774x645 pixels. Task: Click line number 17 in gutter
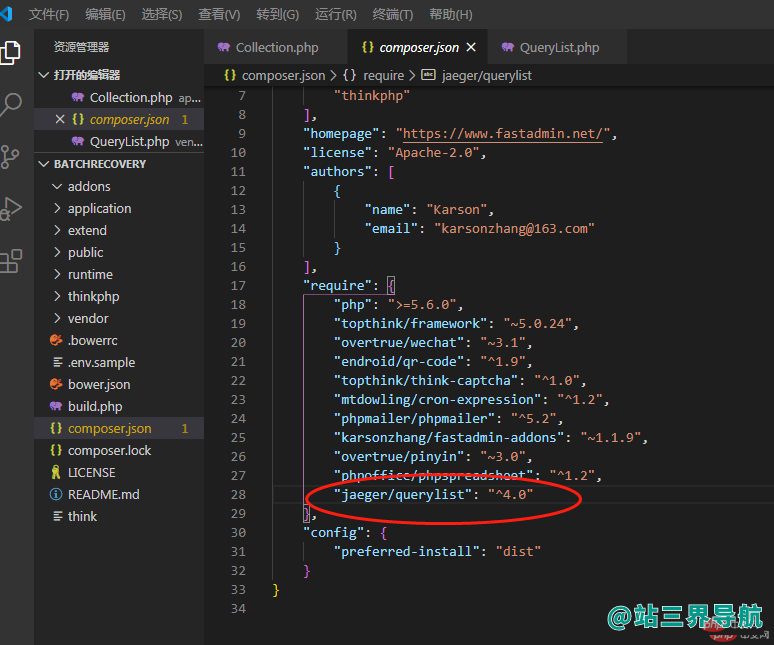click(238, 286)
